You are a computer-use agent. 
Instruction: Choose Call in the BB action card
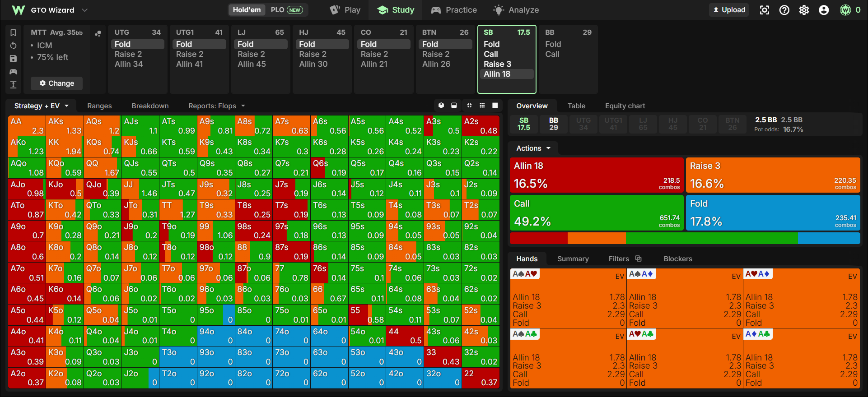point(552,54)
